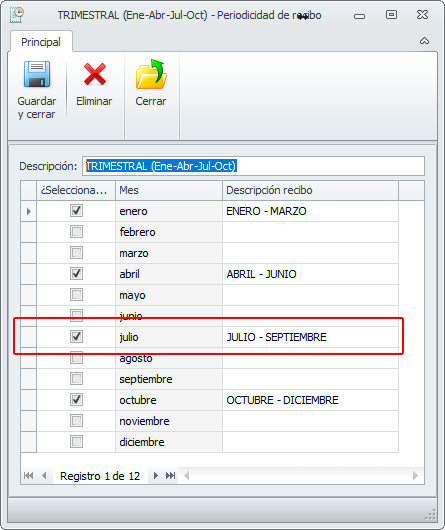The width and height of the screenshot is (445, 530).
Task: Close the window with the X button
Action: click(x=422, y=15)
